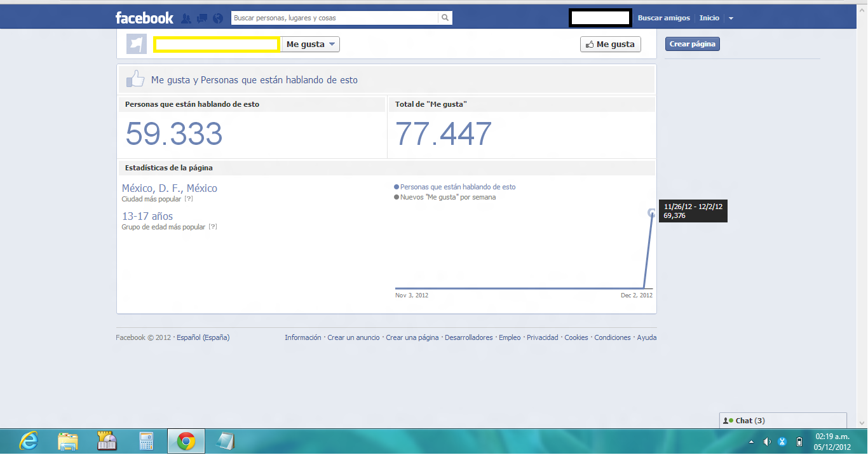Open the Crear una página footer link

coord(412,337)
